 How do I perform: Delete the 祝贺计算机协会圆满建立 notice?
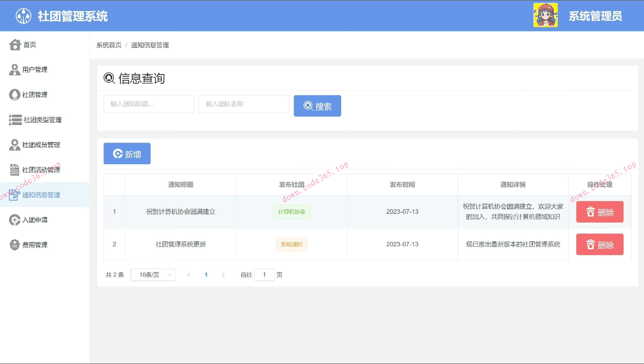click(599, 211)
